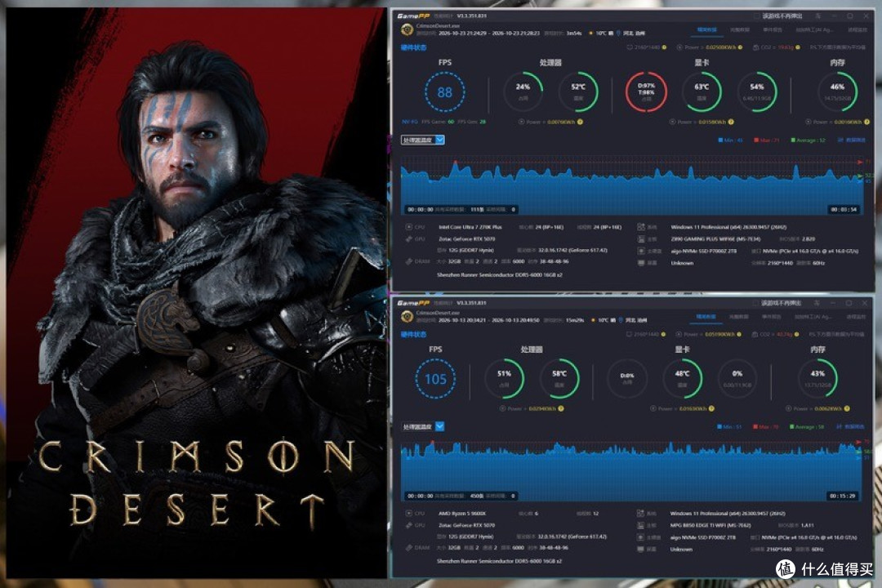
Task: Click the resolution monitor icon in the lower window
Action: click(629, 334)
